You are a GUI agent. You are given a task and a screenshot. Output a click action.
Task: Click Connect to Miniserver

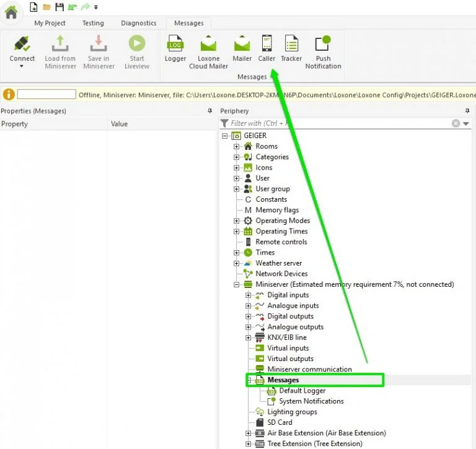click(22, 48)
